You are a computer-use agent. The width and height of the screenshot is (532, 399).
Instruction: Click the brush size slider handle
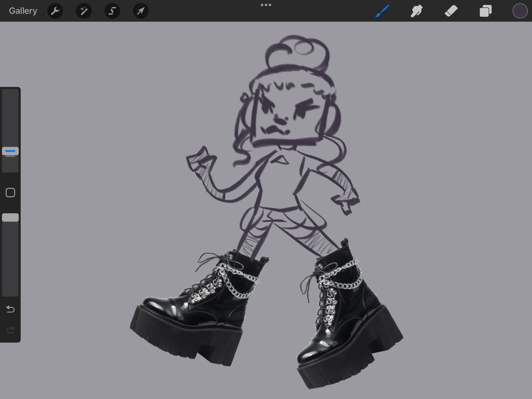click(x=10, y=151)
